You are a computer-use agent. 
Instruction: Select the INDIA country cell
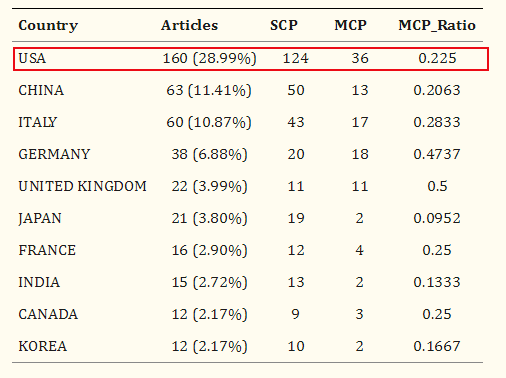39,282
